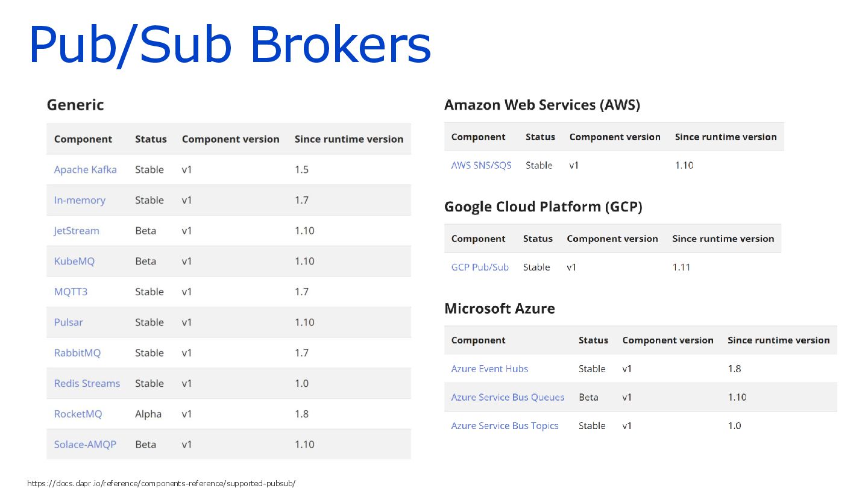Click the Pulsar link
Screen dimensions: 868x488
point(69,322)
